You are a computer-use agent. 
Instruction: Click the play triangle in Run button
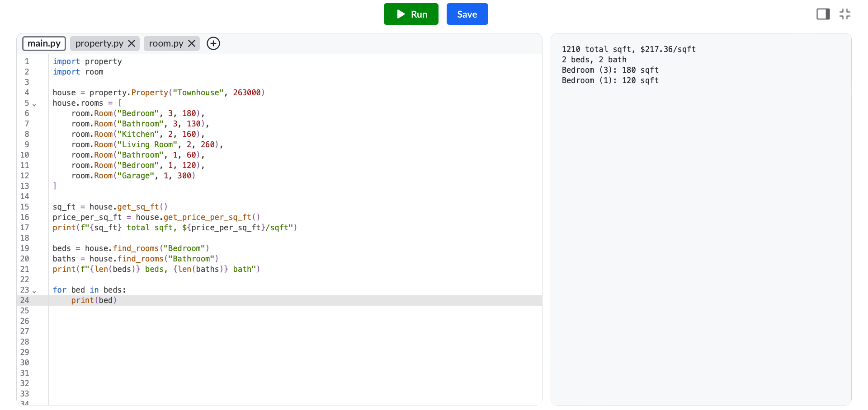tap(401, 14)
